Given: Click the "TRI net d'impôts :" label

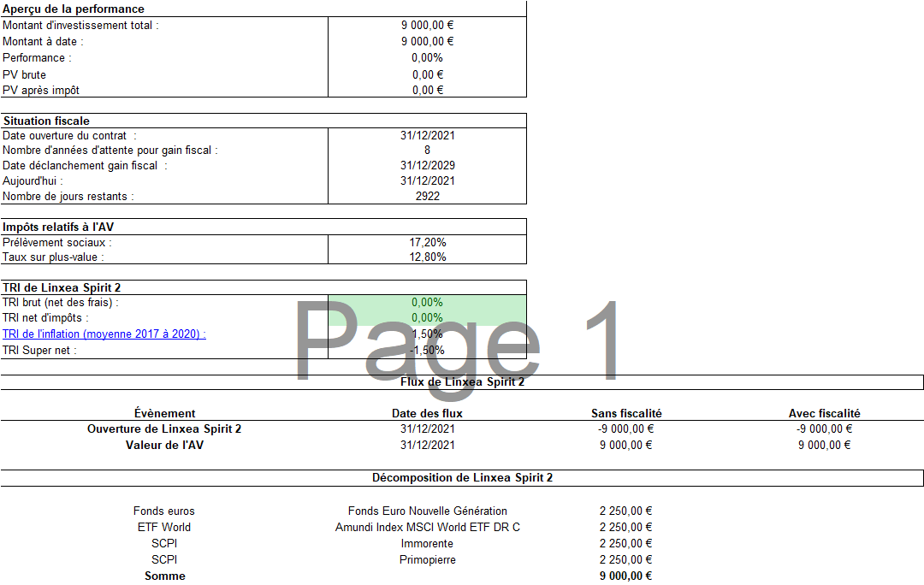Looking at the screenshot, I should tap(45, 317).
